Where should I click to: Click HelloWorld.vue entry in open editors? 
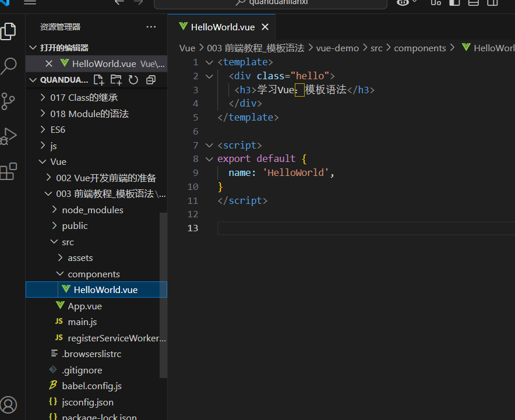tap(97, 63)
